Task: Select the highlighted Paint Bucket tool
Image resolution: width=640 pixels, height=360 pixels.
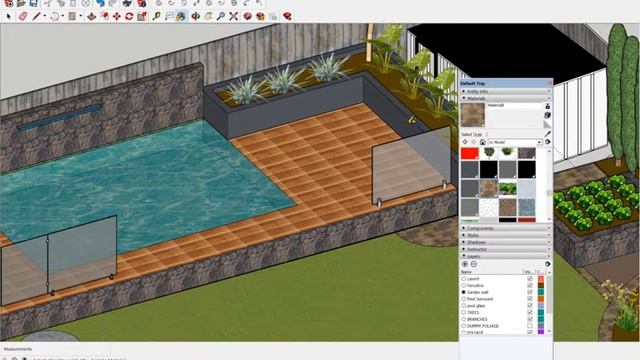Action: click(181, 16)
